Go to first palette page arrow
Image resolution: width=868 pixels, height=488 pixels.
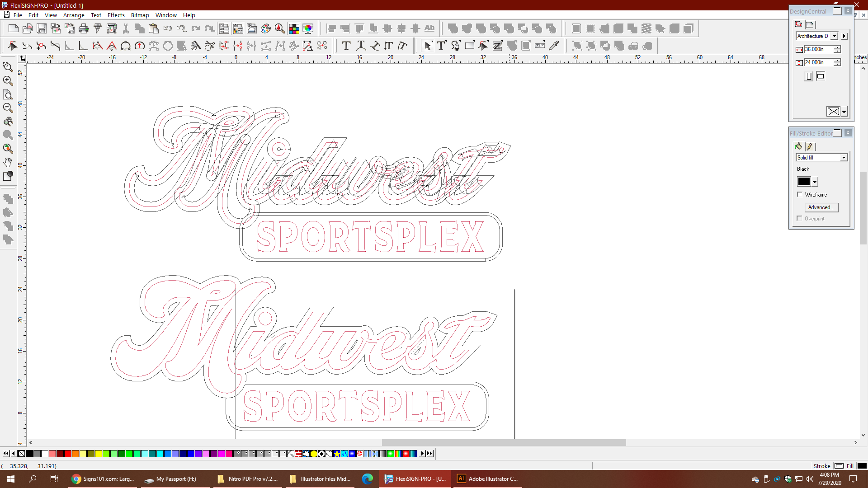tap(6, 454)
